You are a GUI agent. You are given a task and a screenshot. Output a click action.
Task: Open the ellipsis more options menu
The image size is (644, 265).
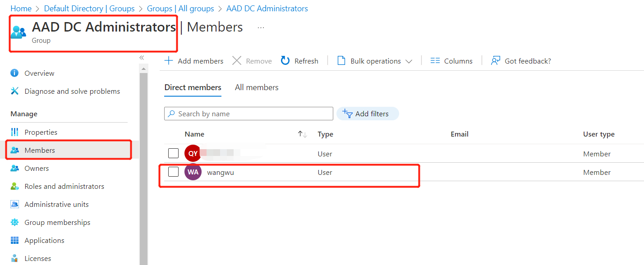[x=261, y=27]
